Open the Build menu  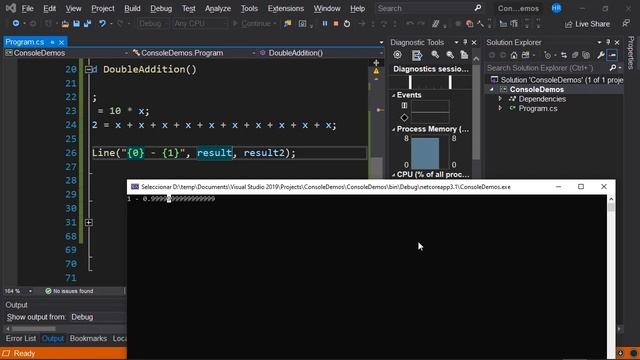tap(132, 8)
